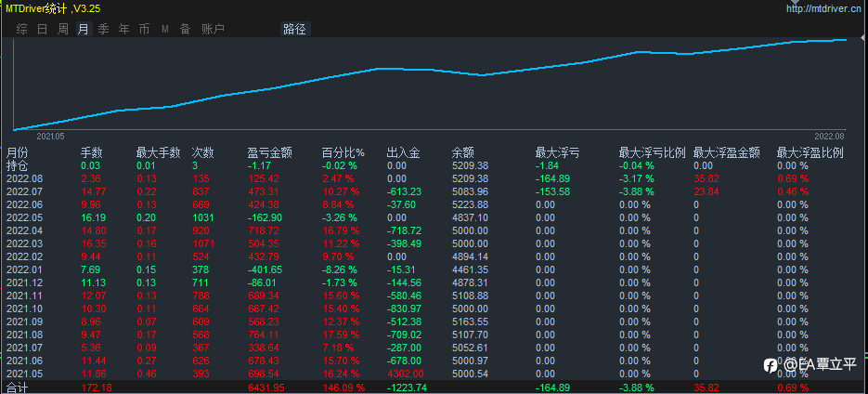Click the 17.59 % percentage cell

point(341,335)
